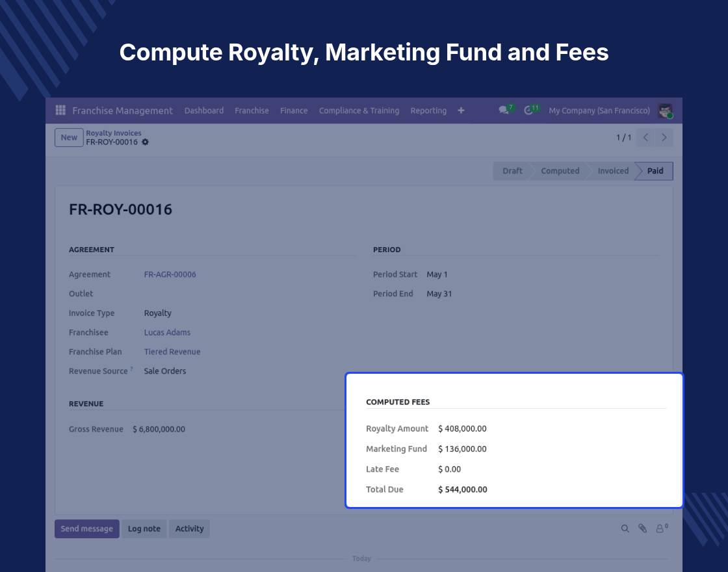Show followers person icon
The image size is (728, 572).
coord(660,528)
